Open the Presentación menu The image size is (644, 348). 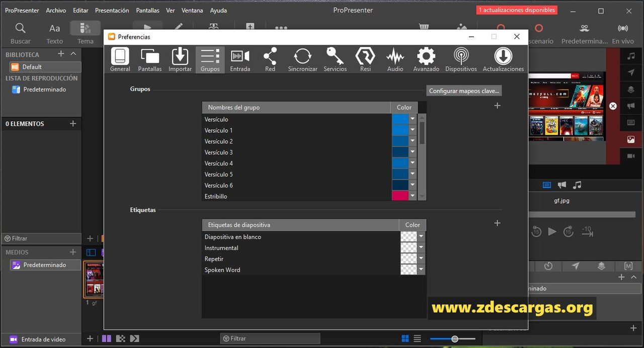tap(112, 10)
